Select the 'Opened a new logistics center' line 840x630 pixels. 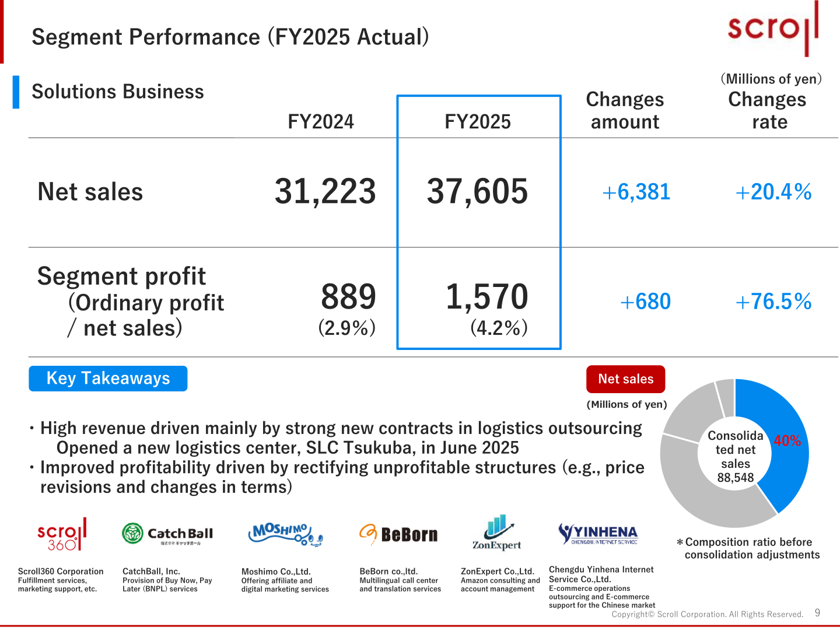coord(288,448)
